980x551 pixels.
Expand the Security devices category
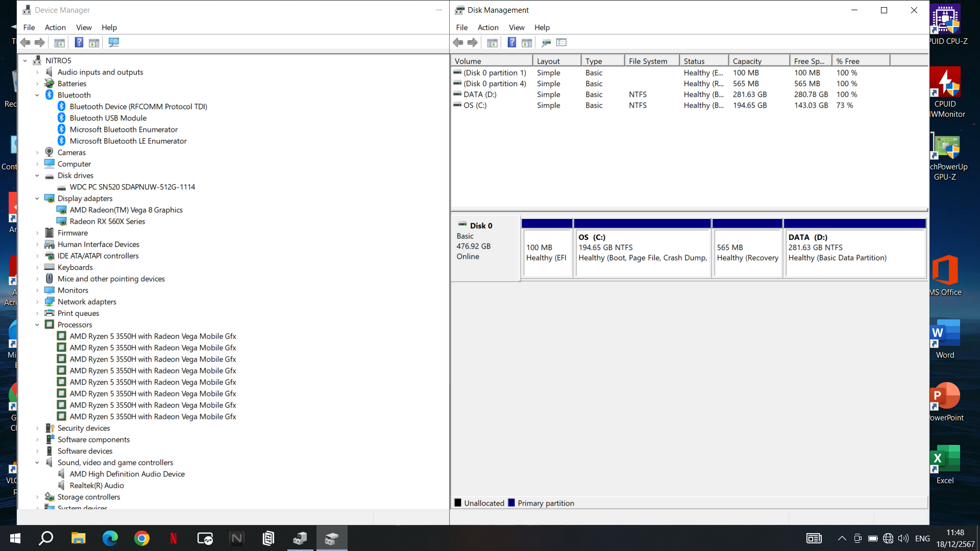click(x=37, y=428)
